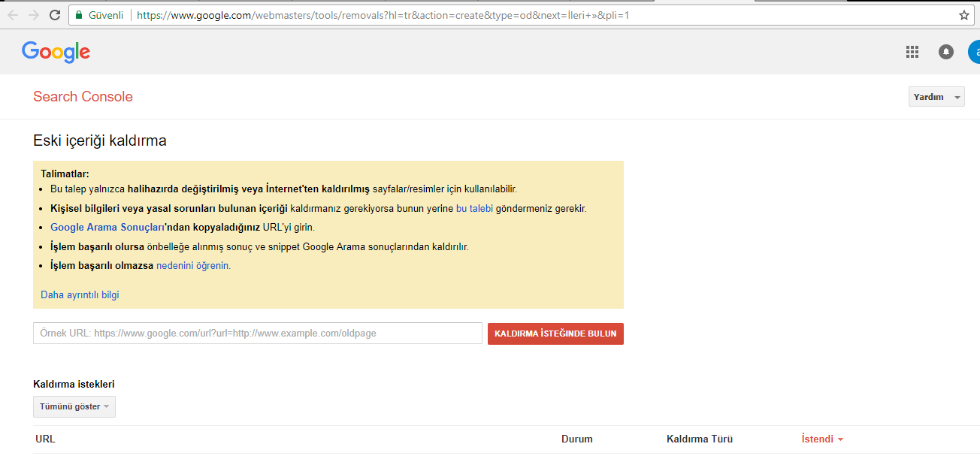Open the Yardım help dropdown
The height and width of the screenshot is (474, 980).
936,97
